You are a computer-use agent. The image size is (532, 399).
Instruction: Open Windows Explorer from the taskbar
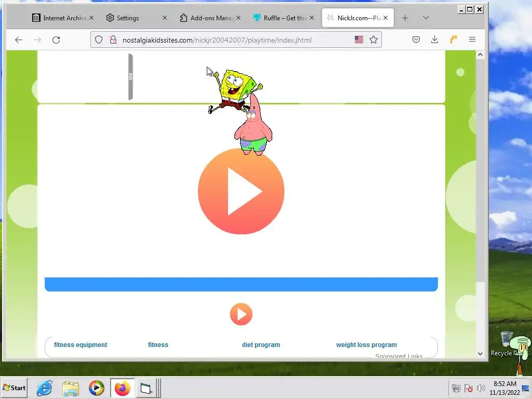coord(71,388)
